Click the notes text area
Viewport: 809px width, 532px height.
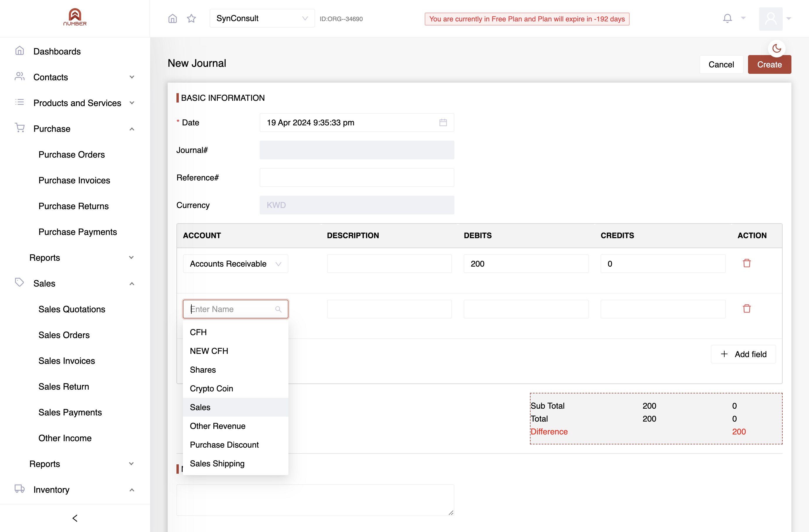click(315, 500)
